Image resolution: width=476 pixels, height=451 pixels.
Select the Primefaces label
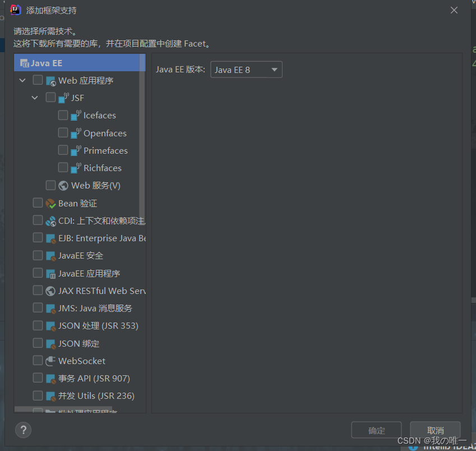[105, 151]
